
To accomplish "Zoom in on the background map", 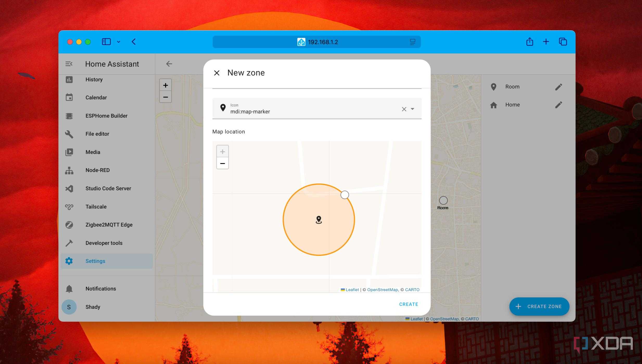I will click(x=166, y=85).
